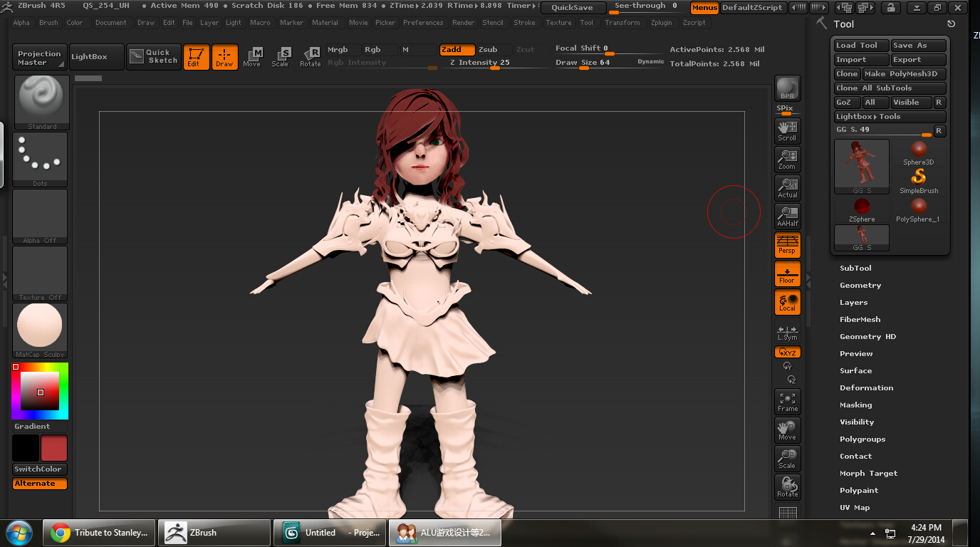
Task: Select the Sphere3D tool
Action: (x=919, y=153)
